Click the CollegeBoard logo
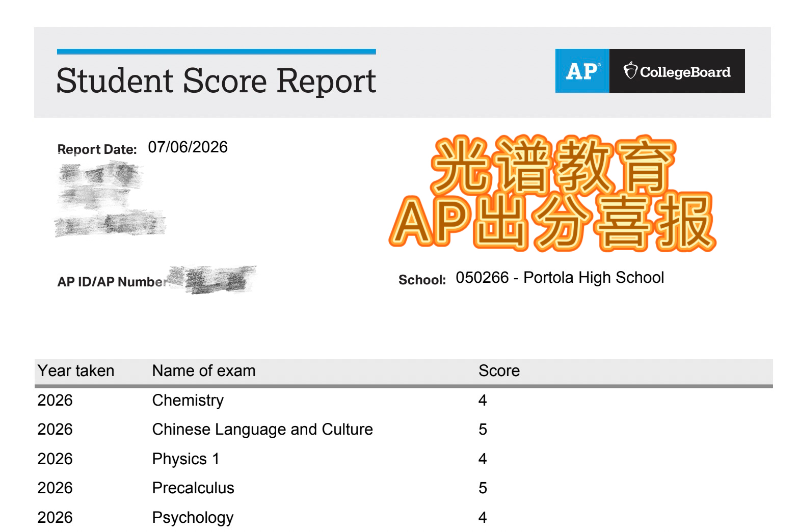 pos(677,71)
